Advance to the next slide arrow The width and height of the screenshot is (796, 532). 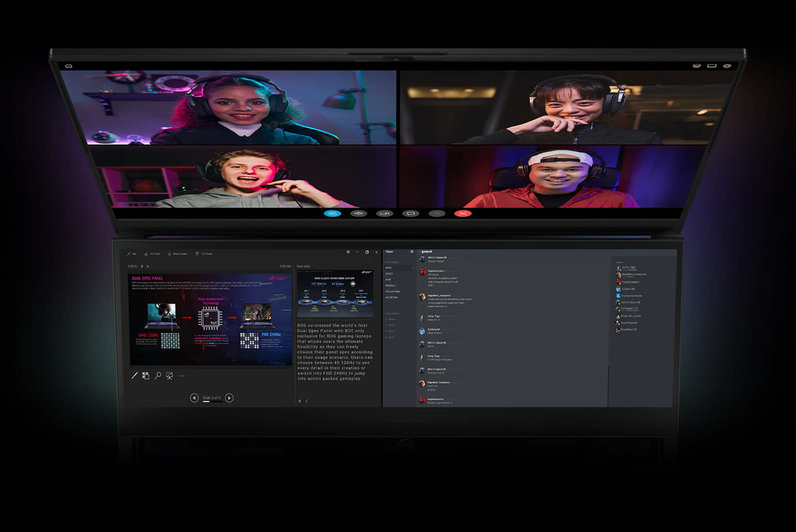pyautogui.click(x=229, y=398)
